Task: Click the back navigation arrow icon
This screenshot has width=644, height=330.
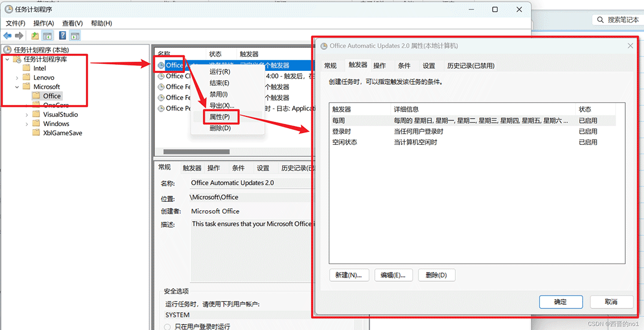Action: pos(7,35)
